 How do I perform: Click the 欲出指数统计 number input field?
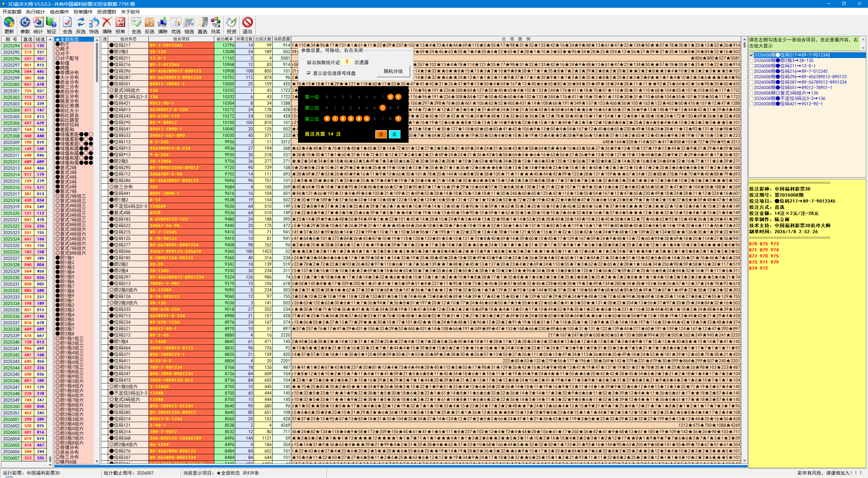(347, 62)
